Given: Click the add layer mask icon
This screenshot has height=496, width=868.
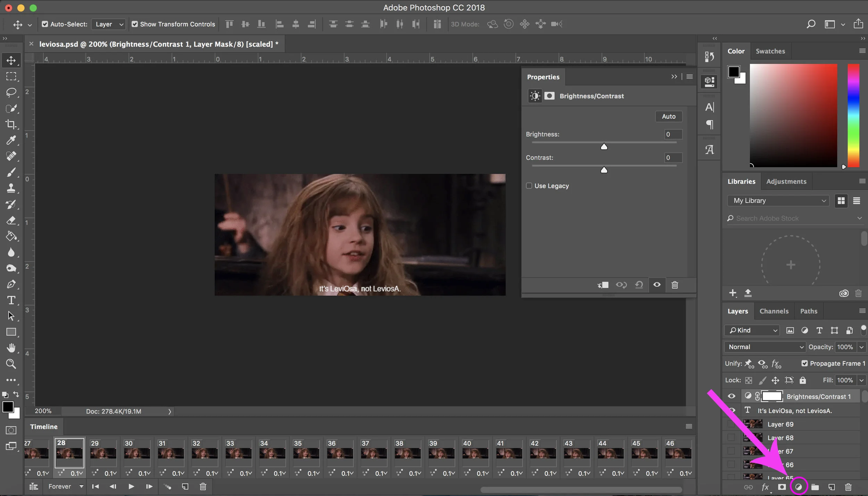Looking at the screenshot, I should point(782,487).
